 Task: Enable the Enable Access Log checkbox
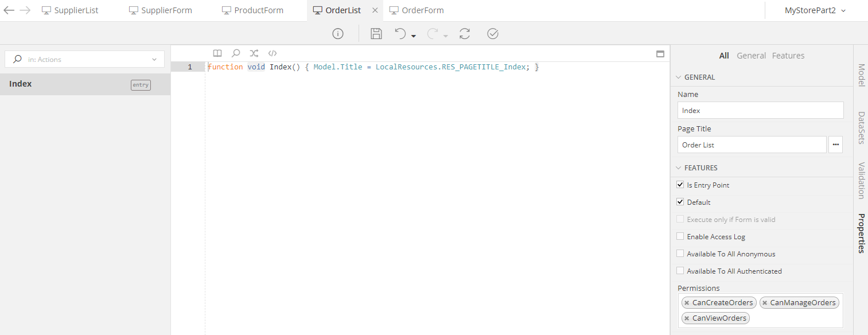coord(680,237)
